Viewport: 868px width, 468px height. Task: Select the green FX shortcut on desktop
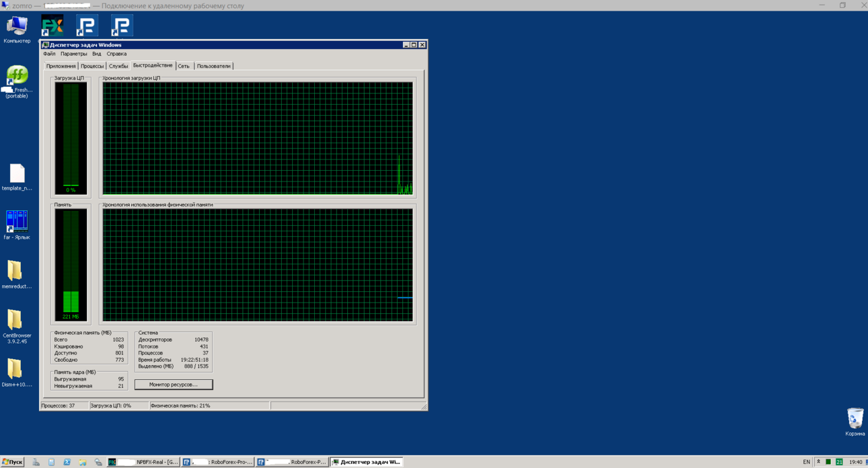click(x=52, y=26)
